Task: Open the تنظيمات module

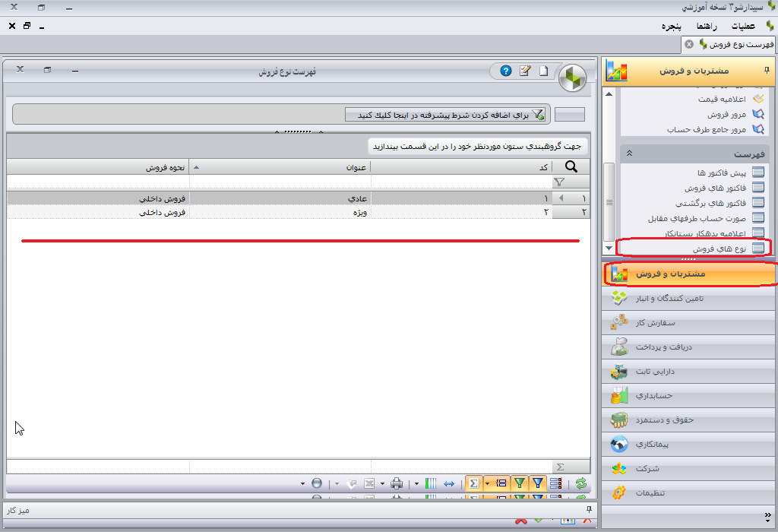Action: point(688,492)
